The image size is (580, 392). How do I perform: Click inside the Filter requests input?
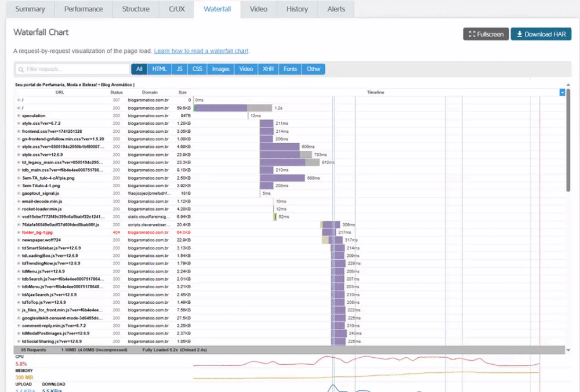click(72, 69)
